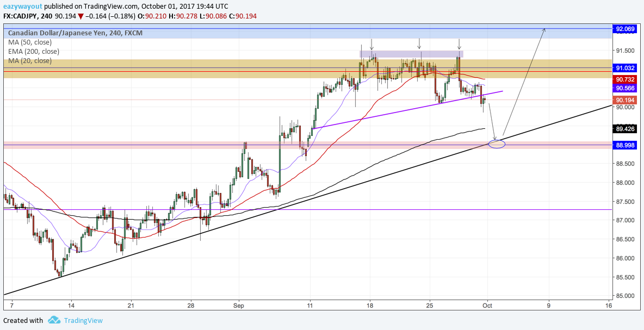Click the TradingView cloud logo icon

pos(54,320)
